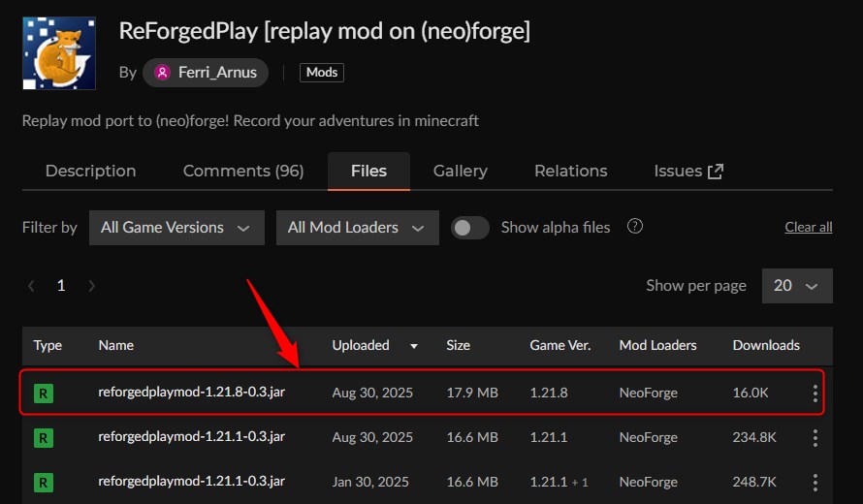The height and width of the screenshot is (504, 863).
Task: Open the Show per page dropdown
Action: click(796, 286)
